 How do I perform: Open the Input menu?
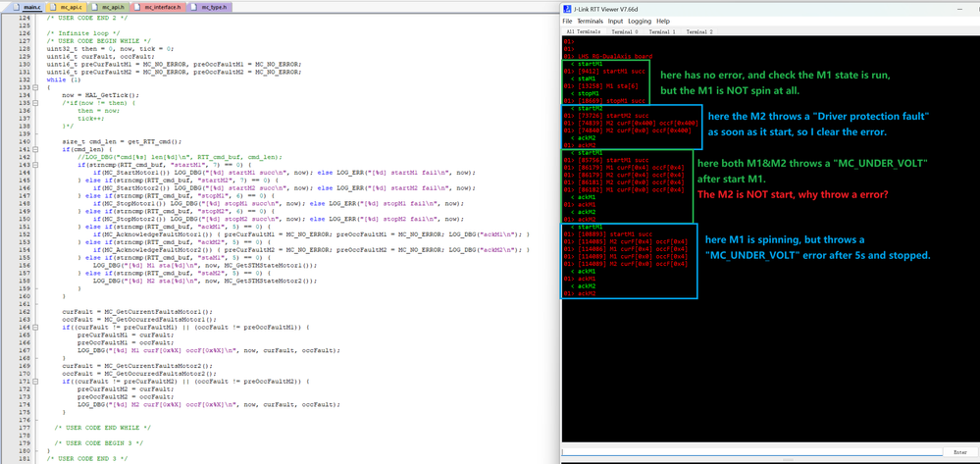pyautogui.click(x=615, y=21)
